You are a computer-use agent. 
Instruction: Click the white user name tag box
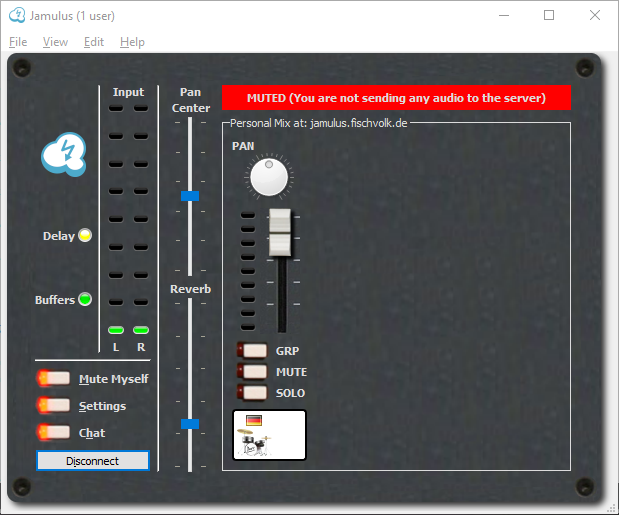click(x=269, y=435)
